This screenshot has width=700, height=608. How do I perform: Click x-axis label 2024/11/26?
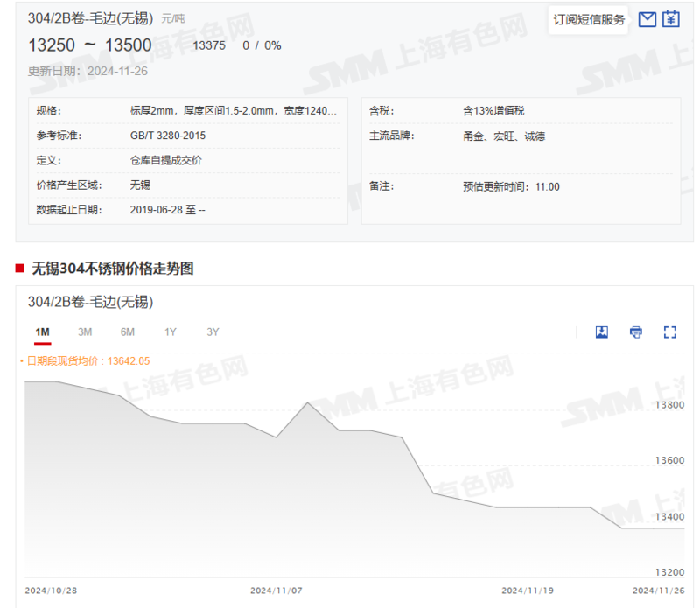(x=659, y=591)
